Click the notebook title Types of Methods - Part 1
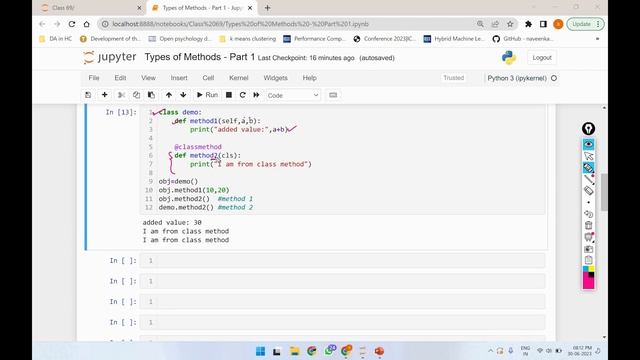The image size is (640, 360). coord(200,57)
